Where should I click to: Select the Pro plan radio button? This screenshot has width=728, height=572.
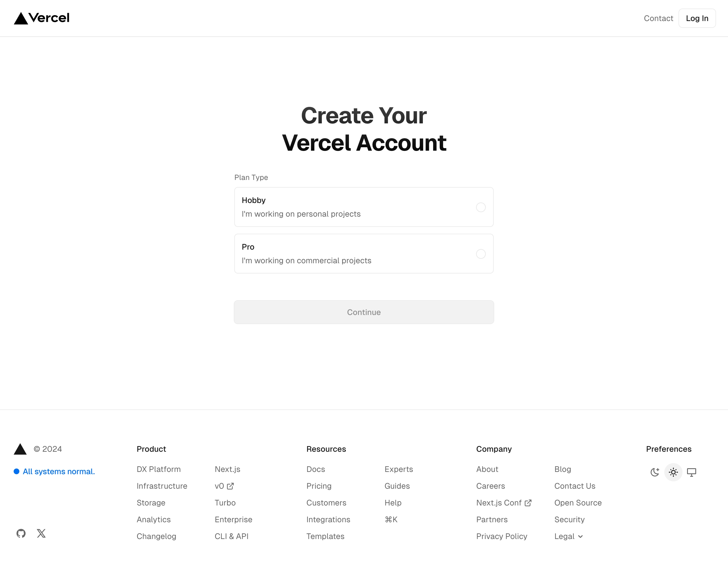481,254
